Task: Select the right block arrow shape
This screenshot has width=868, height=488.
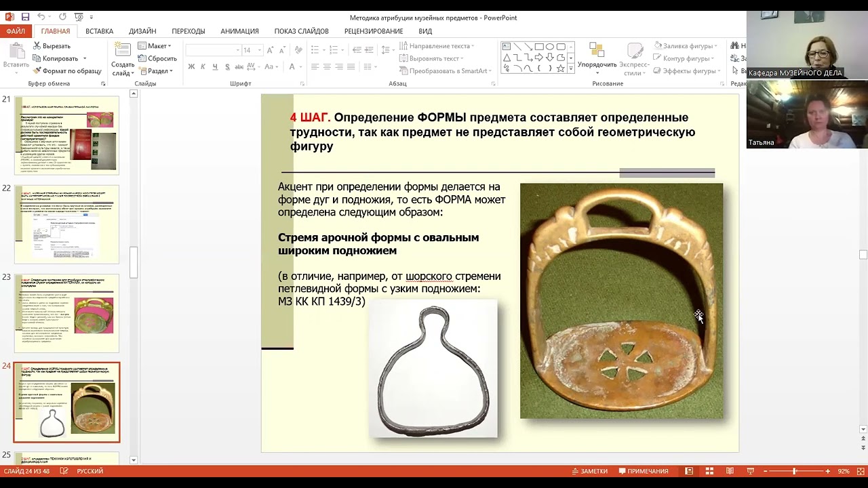Action: click(x=539, y=58)
